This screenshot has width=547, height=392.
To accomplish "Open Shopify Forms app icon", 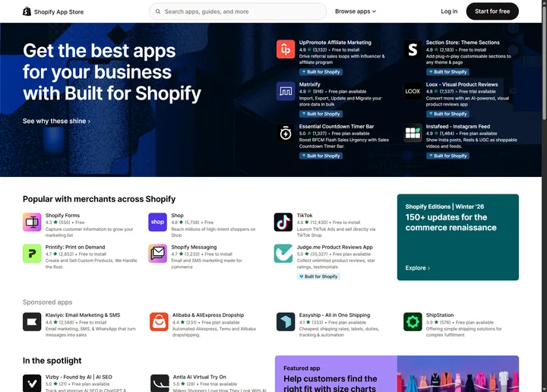I will [x=32, y=222].
